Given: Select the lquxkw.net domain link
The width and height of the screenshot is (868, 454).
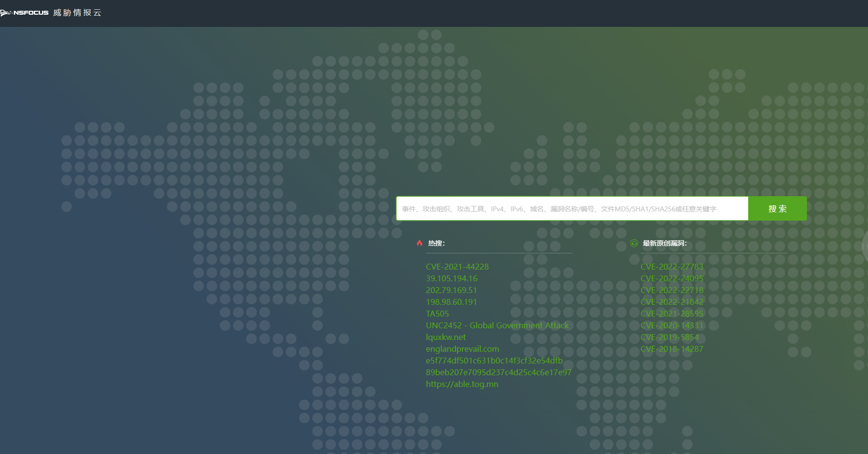Looking at the screenshot, I should (445, 337).
